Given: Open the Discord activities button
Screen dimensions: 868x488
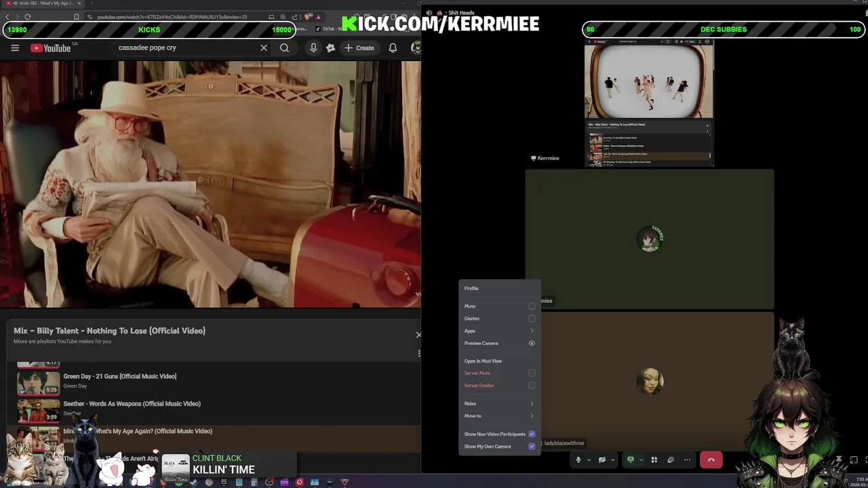Looking at the screenshot, I should click(x=654, y=460).
